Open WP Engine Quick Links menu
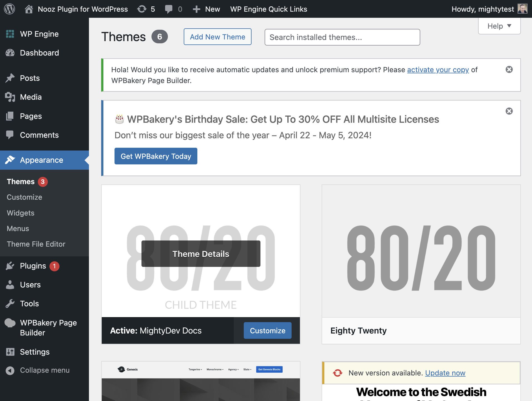Image resolution: width=532 pixels, height=401 pixels. (269, 9)
